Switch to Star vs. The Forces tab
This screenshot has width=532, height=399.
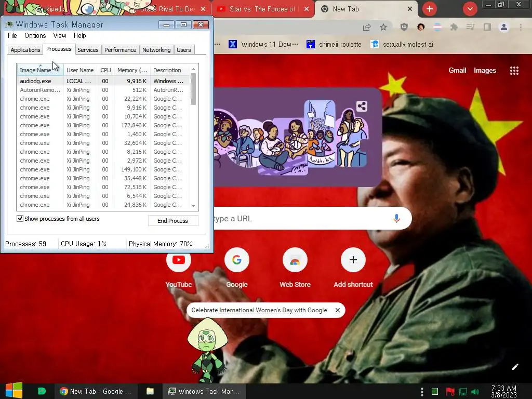coord(263,9)
